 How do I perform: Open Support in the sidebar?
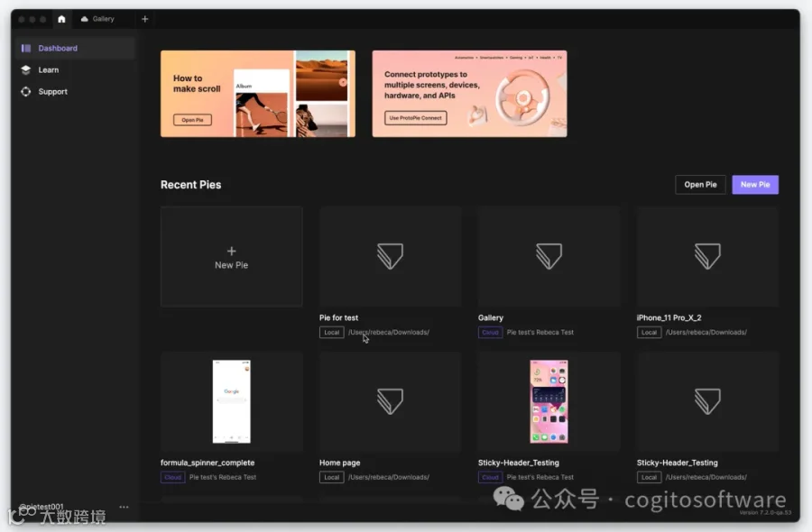(x=75, y=92)
